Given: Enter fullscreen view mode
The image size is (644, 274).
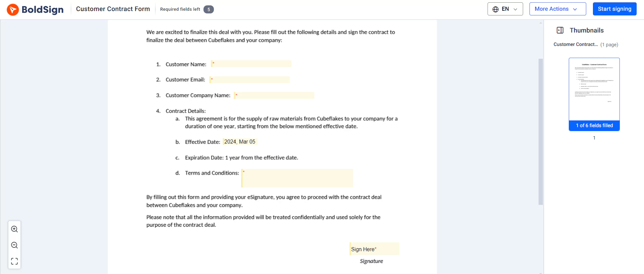Looking at the screenshot, I should [x=14, y=261].
